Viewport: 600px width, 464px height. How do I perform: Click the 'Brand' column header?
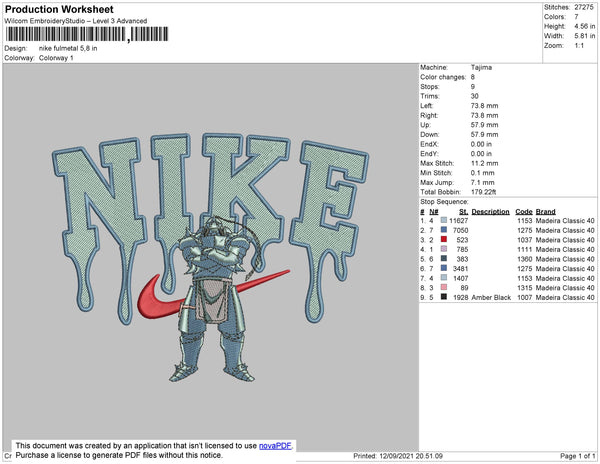tap(545, 212)
